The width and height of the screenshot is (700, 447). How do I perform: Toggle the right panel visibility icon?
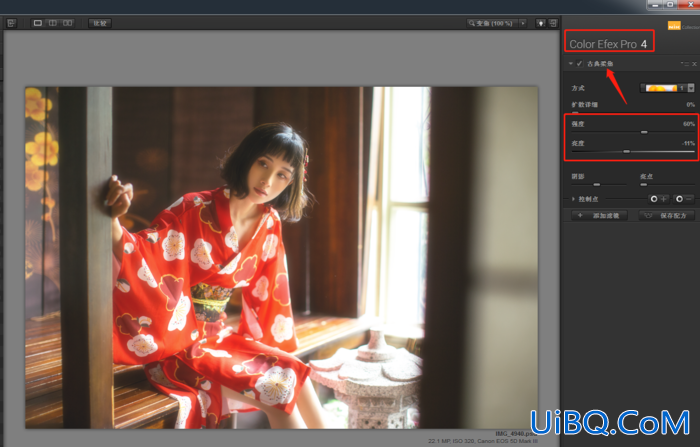point(553,23)
